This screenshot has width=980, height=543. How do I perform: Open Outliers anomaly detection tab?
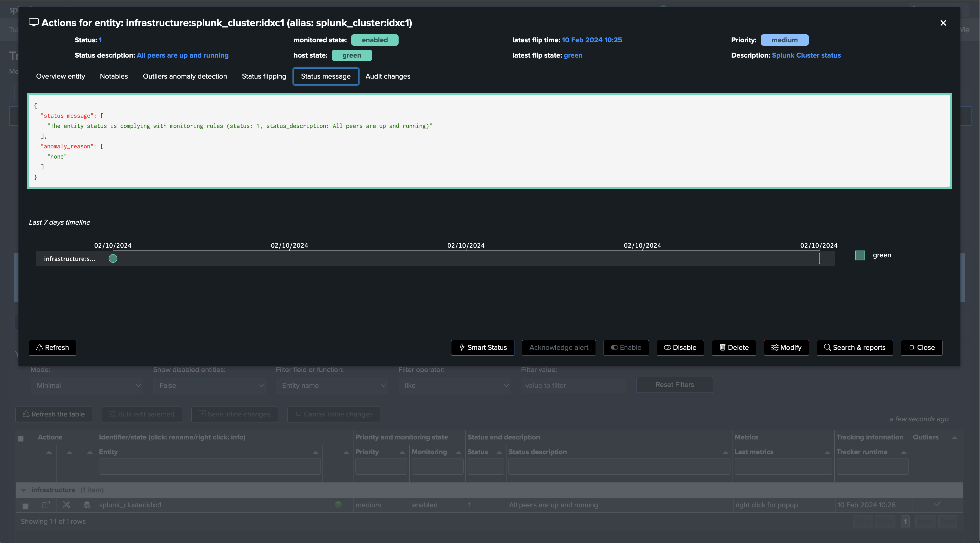click(185, 76)
